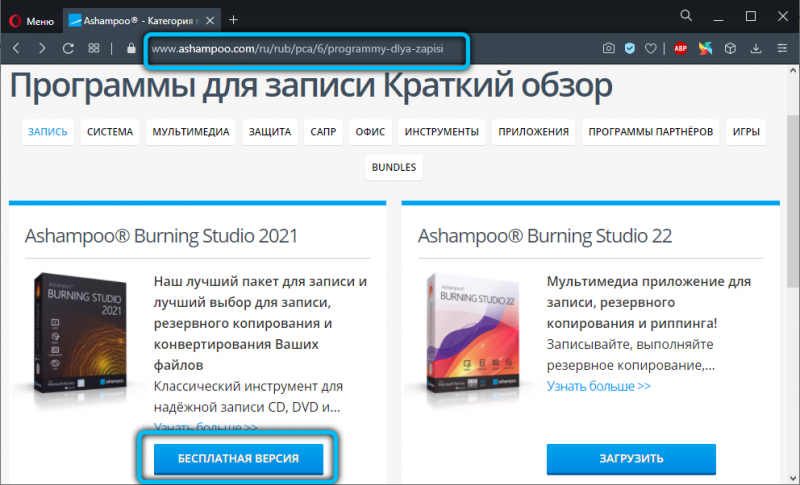800x485 pixels.
Task: Close the Ashampoo browser tab
Action: (210, 21)
